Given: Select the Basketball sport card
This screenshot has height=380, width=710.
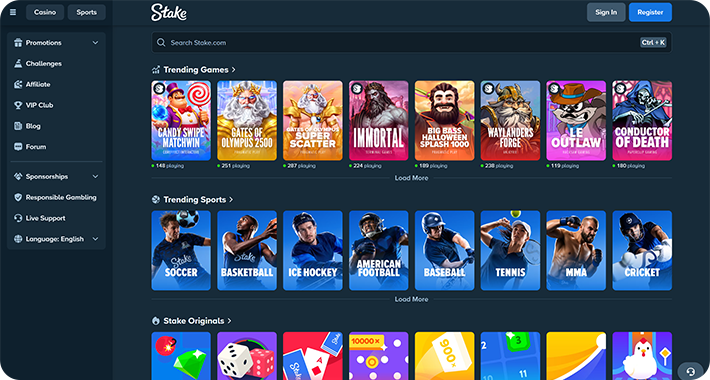Looking at the screenshot, I should pos(247,250).
